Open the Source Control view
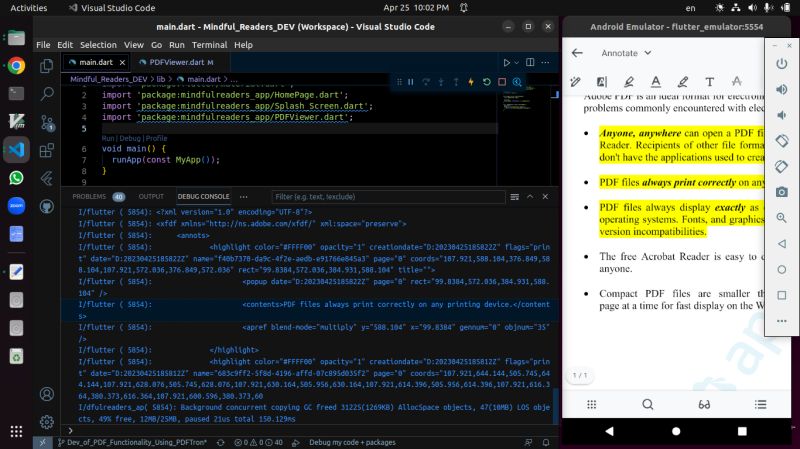Viewport: 800px width, 449px height. [x=47, y=122]
